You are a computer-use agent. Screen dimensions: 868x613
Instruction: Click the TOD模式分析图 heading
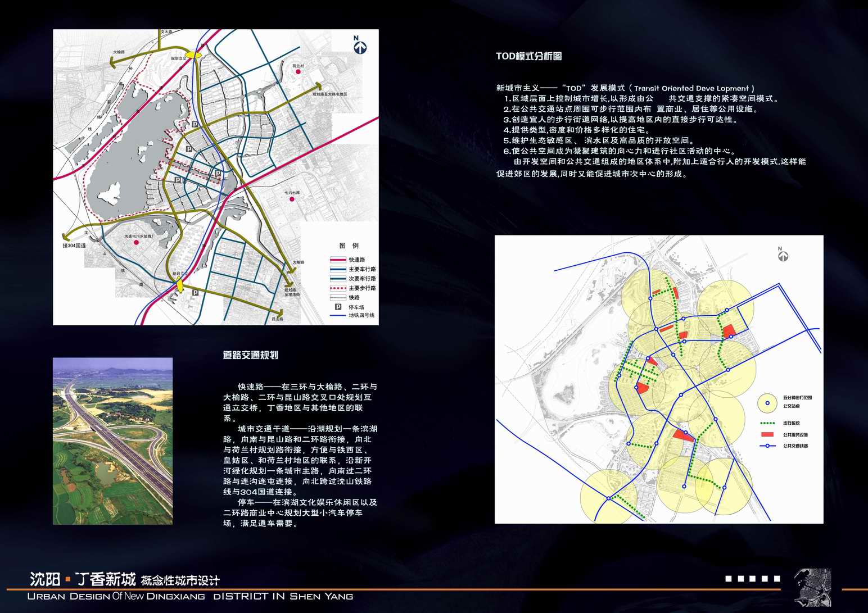(528, 56)
